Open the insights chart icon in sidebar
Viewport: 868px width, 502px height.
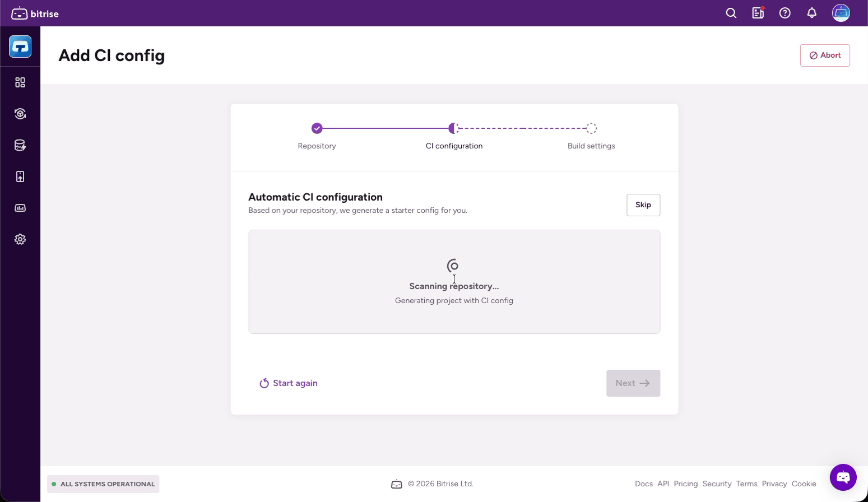pyautogui.click(x=20, y=208)
